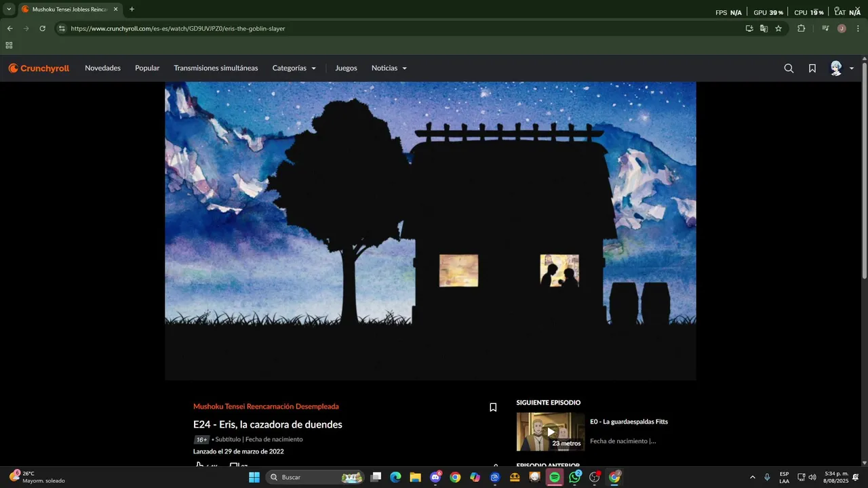
Task: Click the browser back button
Action: click(9, 28)
